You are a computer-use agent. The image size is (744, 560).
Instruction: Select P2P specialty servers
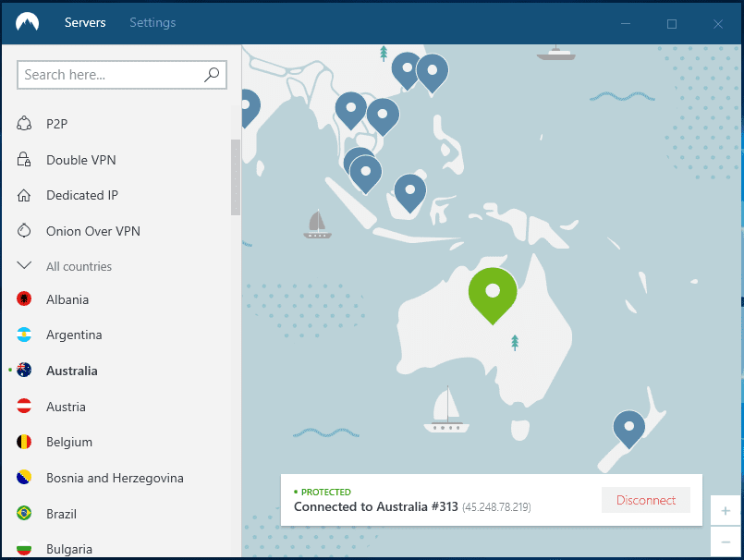(57, 124)
